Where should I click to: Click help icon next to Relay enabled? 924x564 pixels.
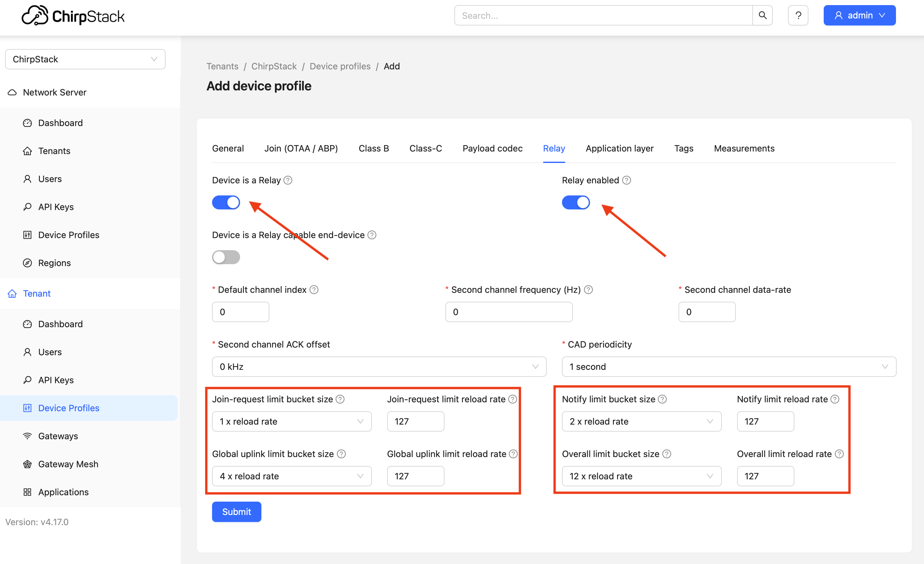(626, 180)
